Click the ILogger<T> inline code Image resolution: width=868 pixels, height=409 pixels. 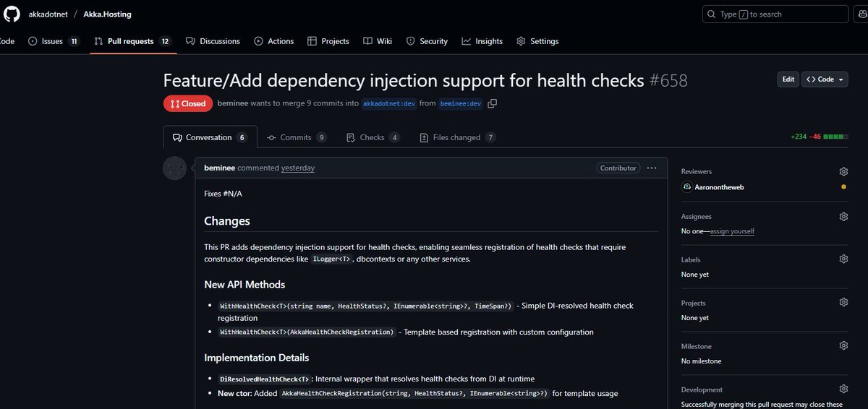point(332,259)
